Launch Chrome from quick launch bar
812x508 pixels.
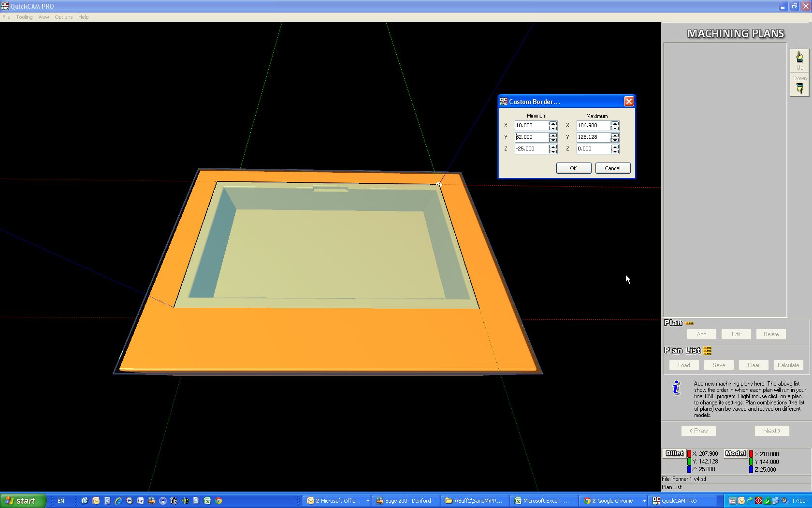click(x=218, y=501)
